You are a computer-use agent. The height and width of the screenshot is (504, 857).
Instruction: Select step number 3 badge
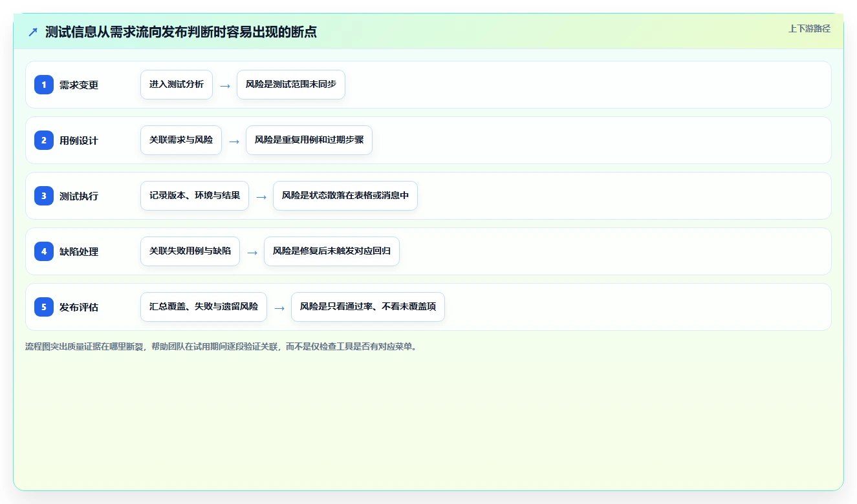coord(44,196)
